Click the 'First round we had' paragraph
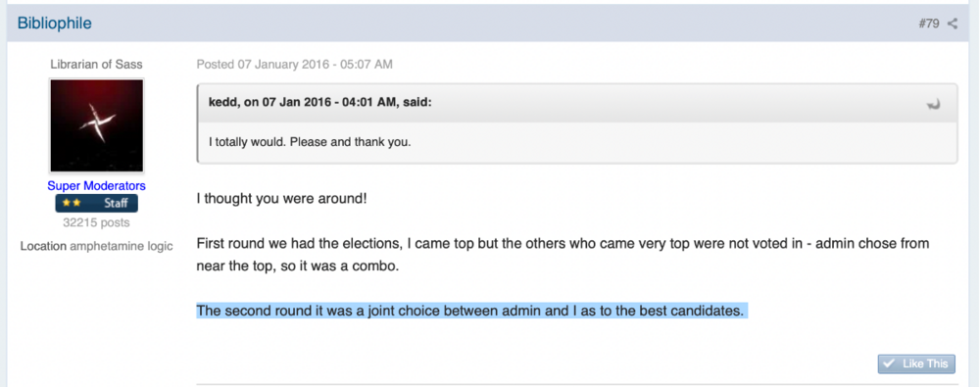The width and height of the screenshot is (980, 387). tap(563, 255)
